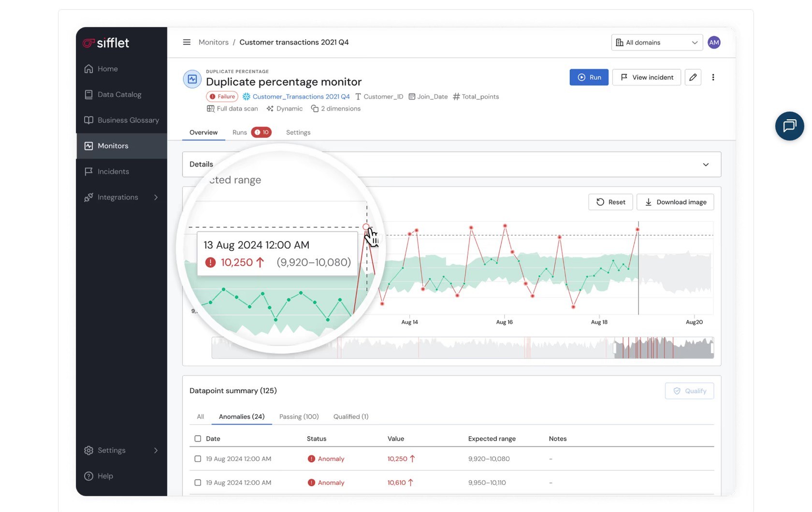This screenshot has height=512, width=812.
Task: Click the left handle of chart range slider
Action: pos(615,348)
